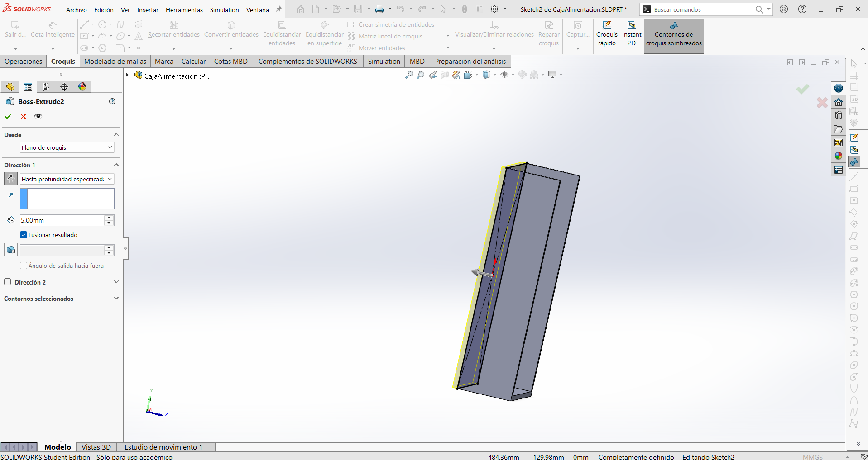Screen dimensions: 868x460
Task: Click Croquis rápido button
Action: (607, 34)
